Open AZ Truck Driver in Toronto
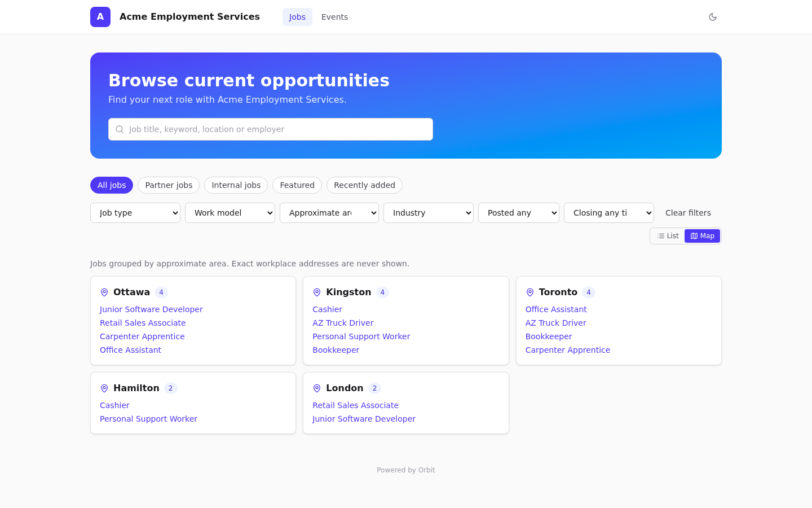 point(556,323)
